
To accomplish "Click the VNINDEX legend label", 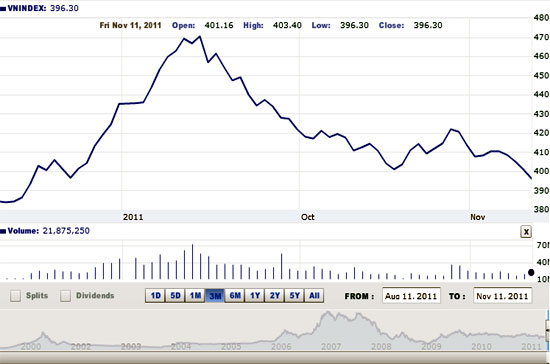I will tap(26, 8).
